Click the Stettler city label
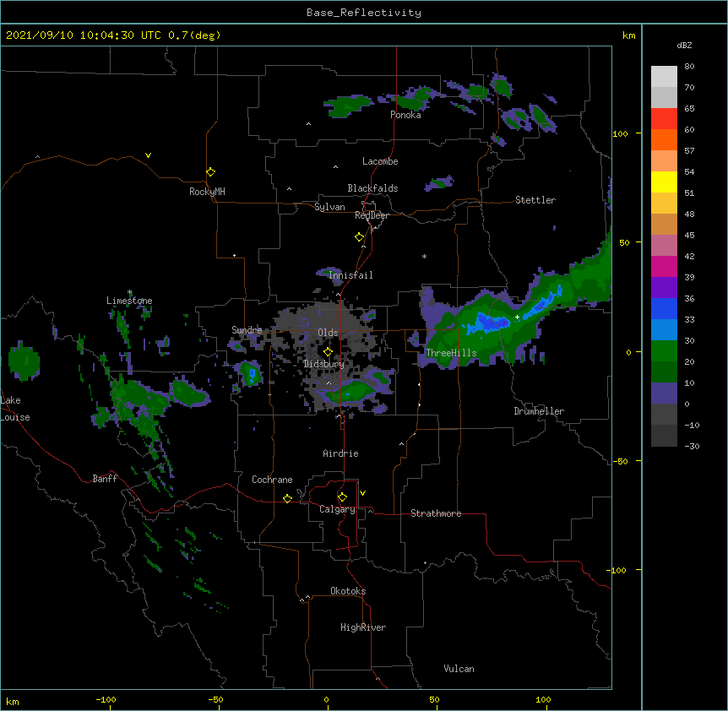This screenshot has width=728, height=711. click(535, 200)
